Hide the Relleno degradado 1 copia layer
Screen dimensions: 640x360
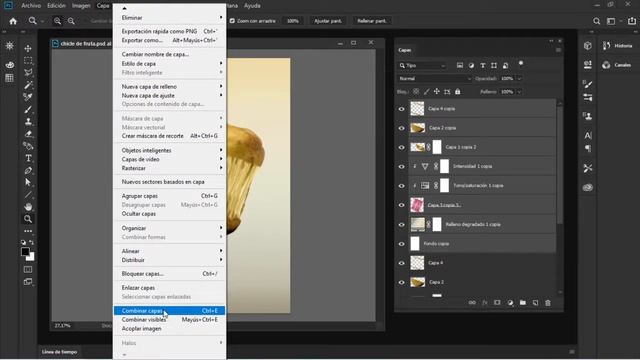click(x=401, y=224)
